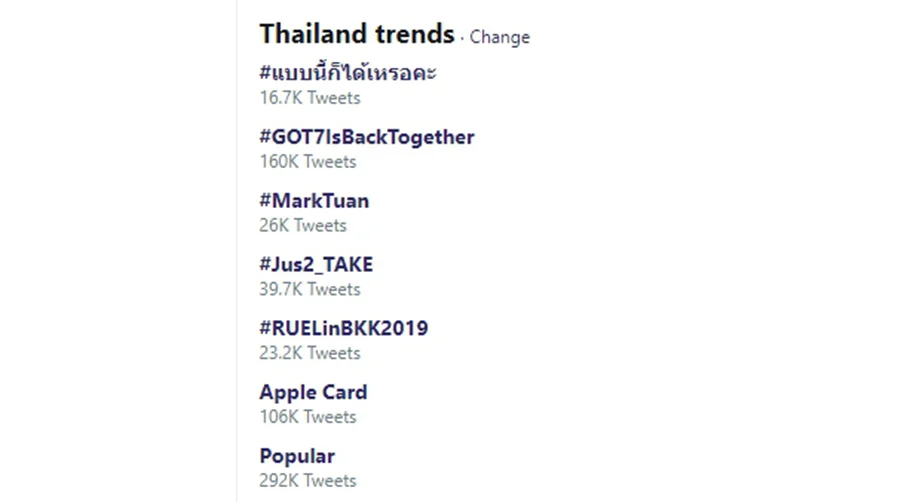Viewport: 900px width, 502px height.
Task: Open the Apple Card trending topic
Action: click(313, 392)
